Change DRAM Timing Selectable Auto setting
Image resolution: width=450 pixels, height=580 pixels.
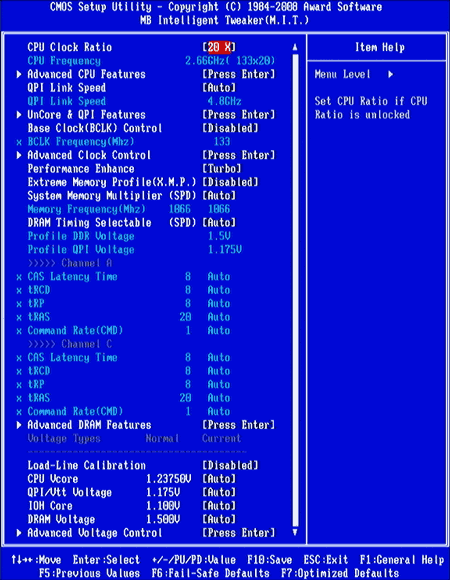coord(219,223)
